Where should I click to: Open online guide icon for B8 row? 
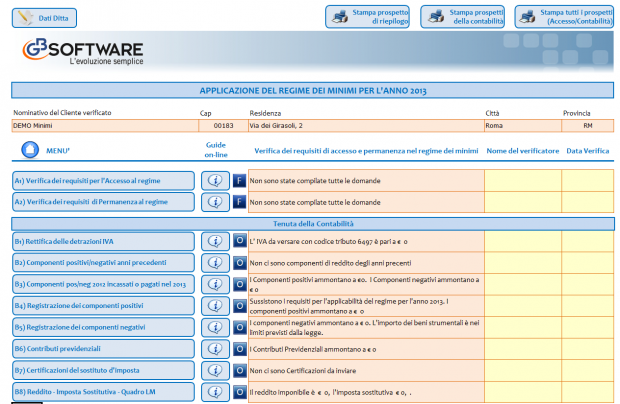coord(215,392)
